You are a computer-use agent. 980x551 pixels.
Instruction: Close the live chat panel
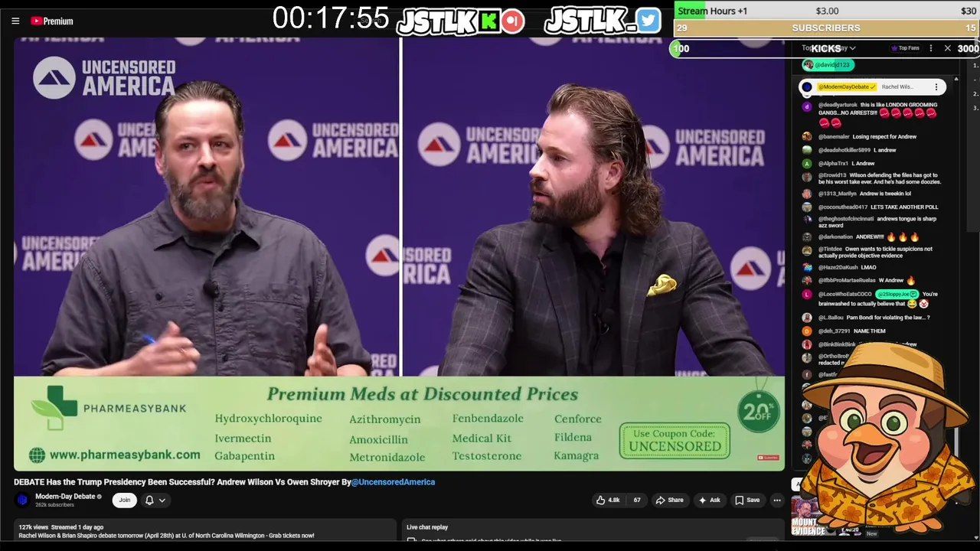coord(947,48)
